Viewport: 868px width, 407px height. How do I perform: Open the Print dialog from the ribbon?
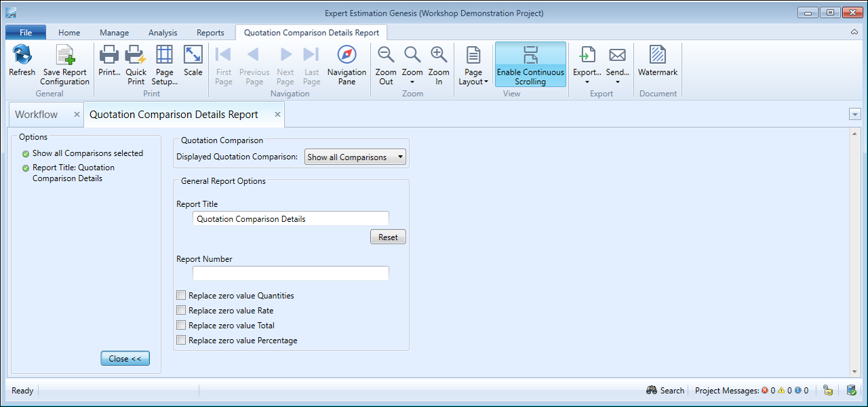109,56
